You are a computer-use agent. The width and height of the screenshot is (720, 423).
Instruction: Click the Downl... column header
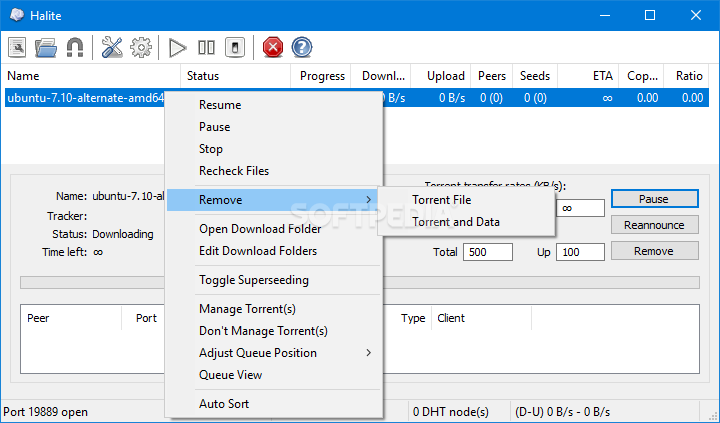click(x=381, y=76)
